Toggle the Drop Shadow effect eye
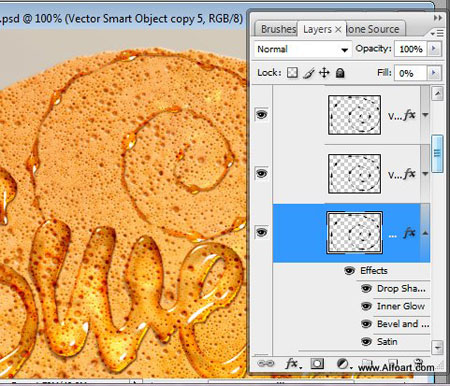Image resolution: width=450 pixels, height=386 pixels. [366, 289]
